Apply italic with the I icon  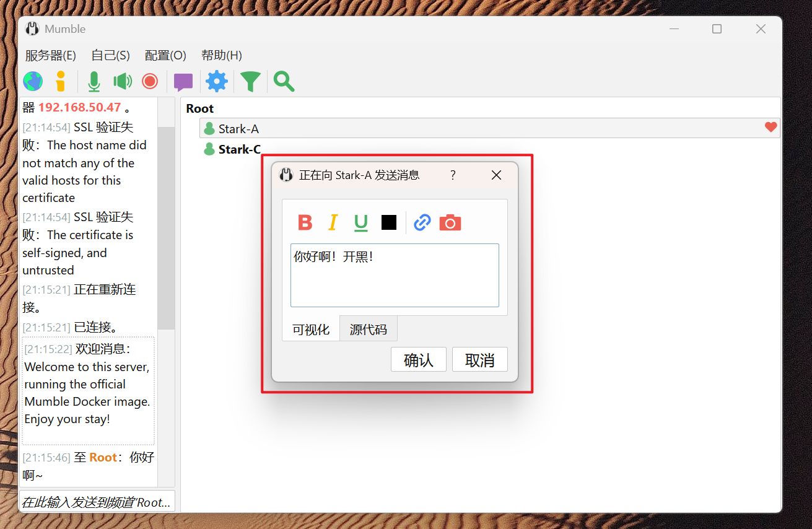(x=333, y=222)
